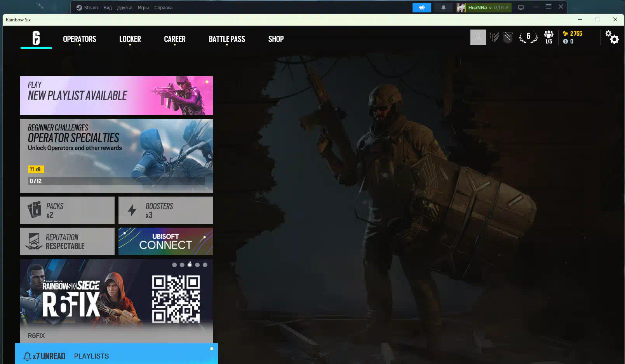The height and width of the screenshot is (364, 625).
Task: Open the LOCKER menu
Action: click(130, 39)
